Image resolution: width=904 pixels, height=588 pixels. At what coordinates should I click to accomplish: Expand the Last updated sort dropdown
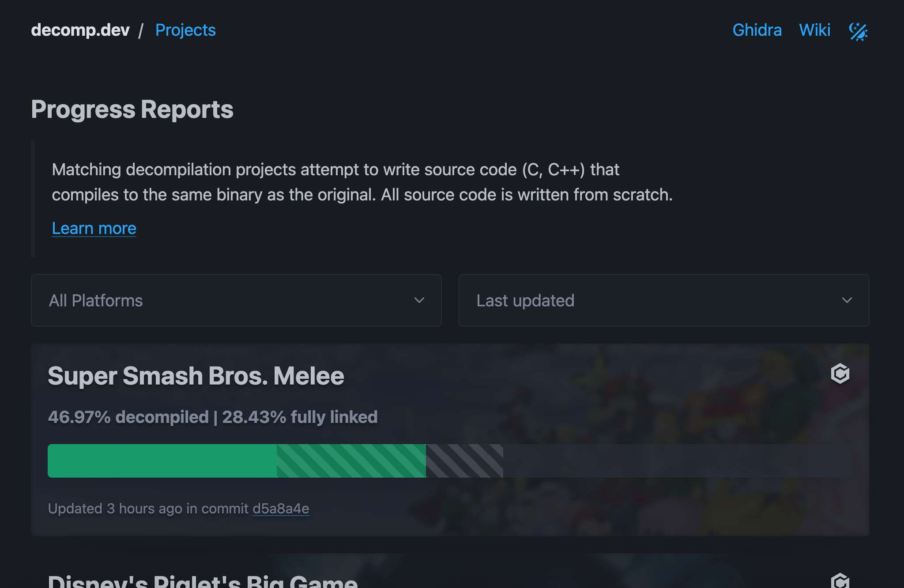[x=663, y=300]
